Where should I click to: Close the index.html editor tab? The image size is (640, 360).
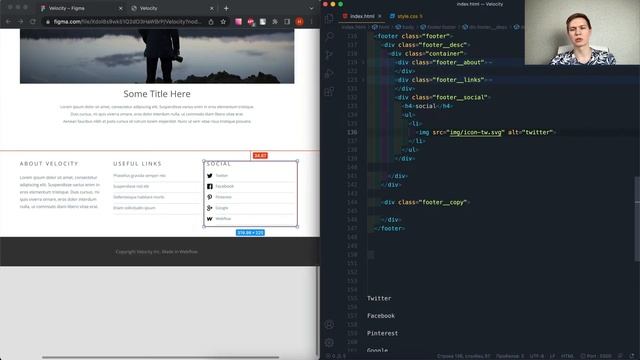380,16
